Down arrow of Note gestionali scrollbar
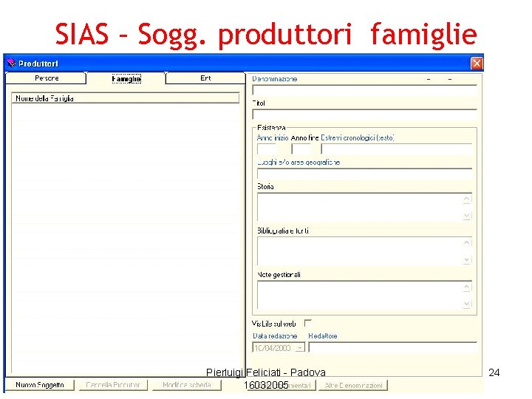 tap(467, 304)
